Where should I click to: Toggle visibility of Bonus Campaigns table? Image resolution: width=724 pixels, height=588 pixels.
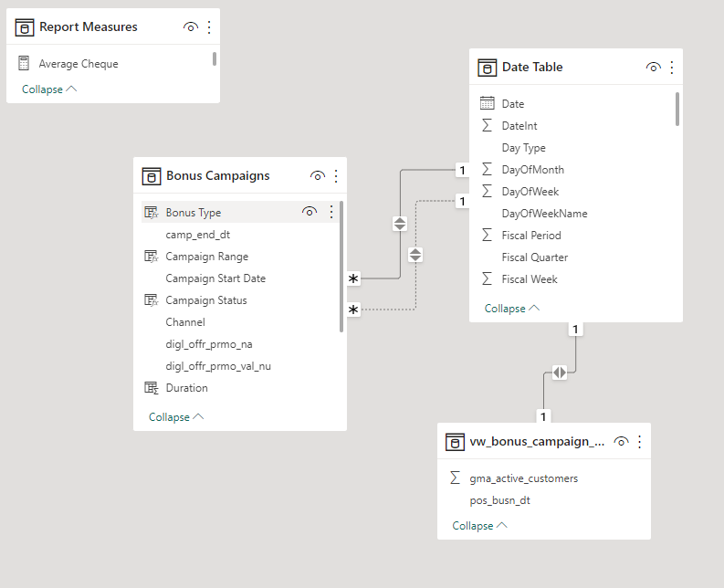tap(317, 176)
